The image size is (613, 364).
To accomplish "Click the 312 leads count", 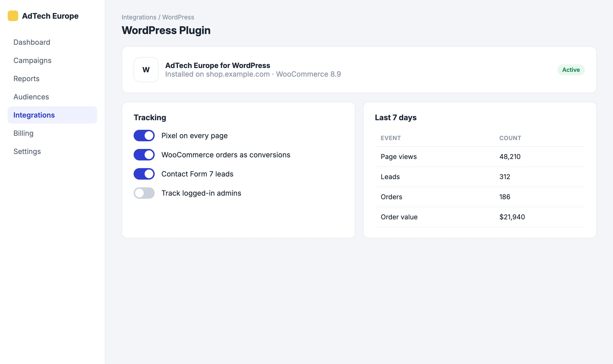I will click(x=505, y=176).
